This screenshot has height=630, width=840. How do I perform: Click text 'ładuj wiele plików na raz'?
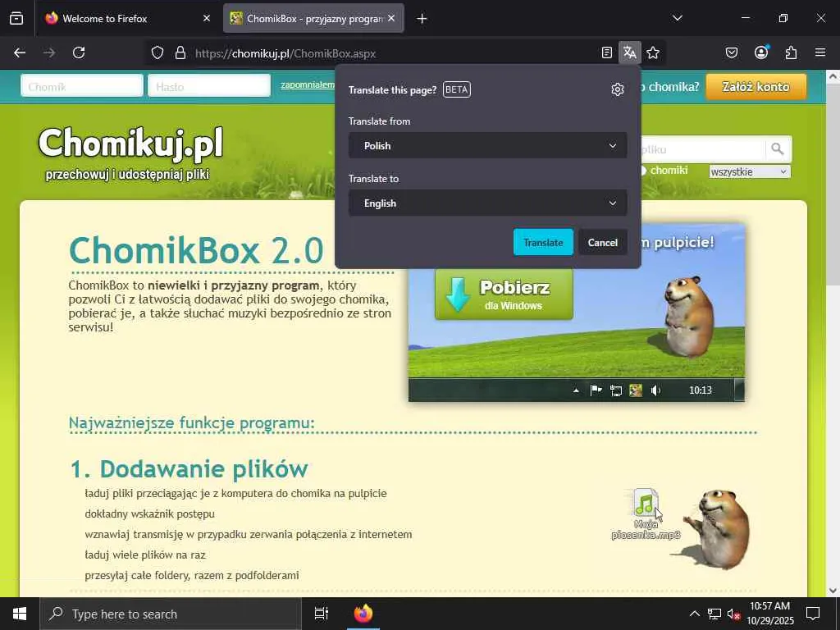point(145,555)
